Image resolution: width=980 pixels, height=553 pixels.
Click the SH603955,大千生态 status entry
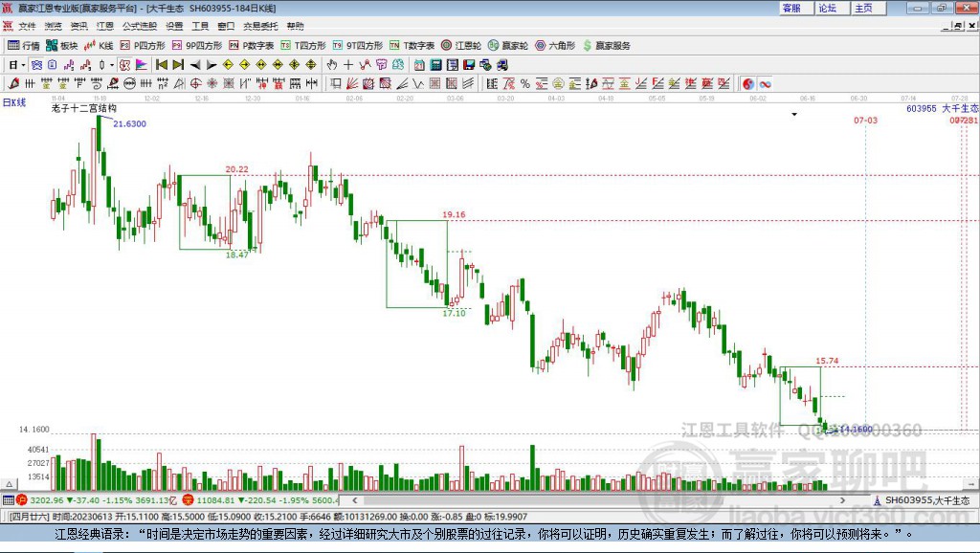tap(922, 500)
